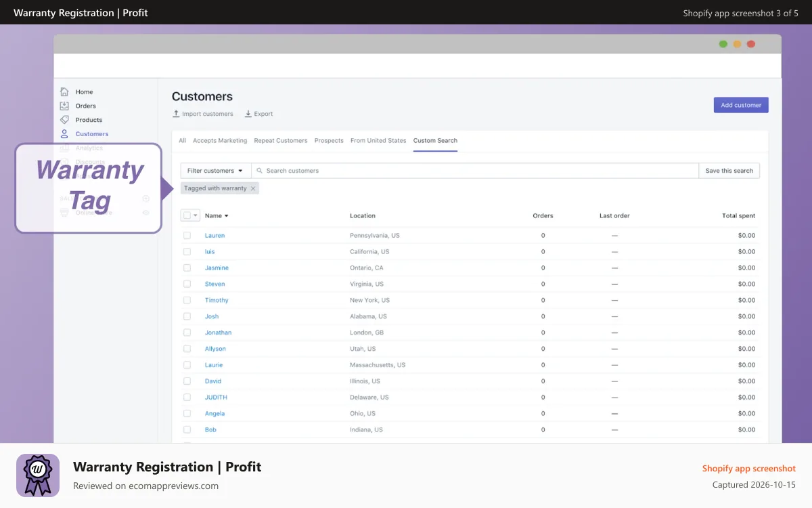Open Customers in the sidebar

point(92,134)
